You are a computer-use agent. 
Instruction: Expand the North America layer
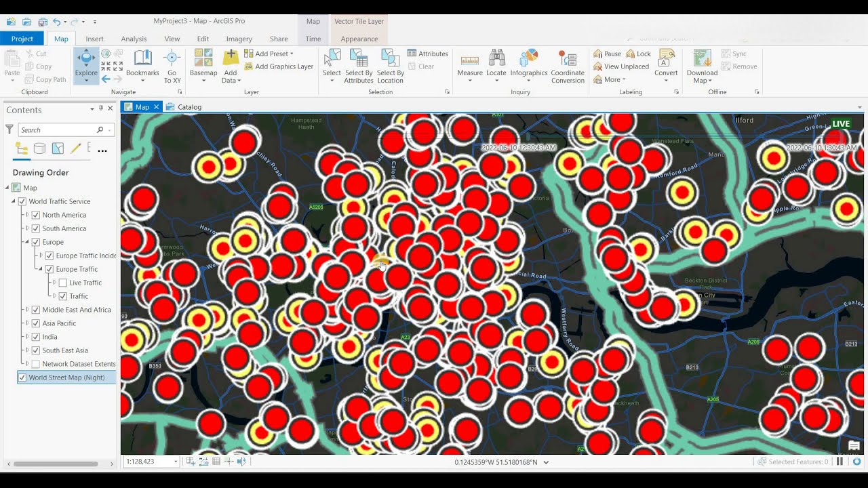(28, 215)
